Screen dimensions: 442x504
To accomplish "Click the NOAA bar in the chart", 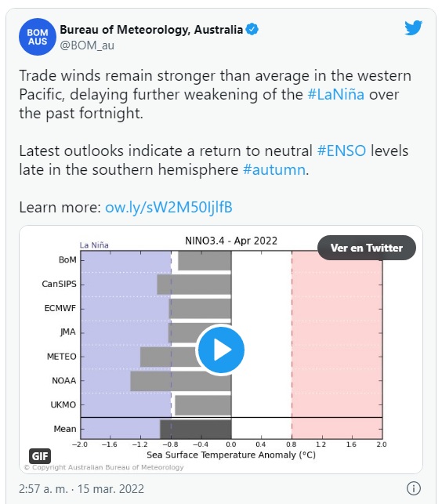I will (181, 381).
